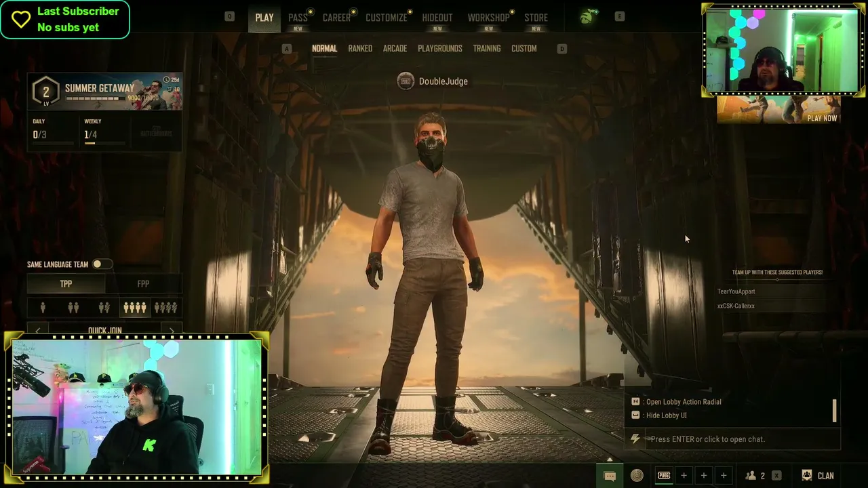Select four-player squad team size
This screenshot has width=868, height=488.
134,308
